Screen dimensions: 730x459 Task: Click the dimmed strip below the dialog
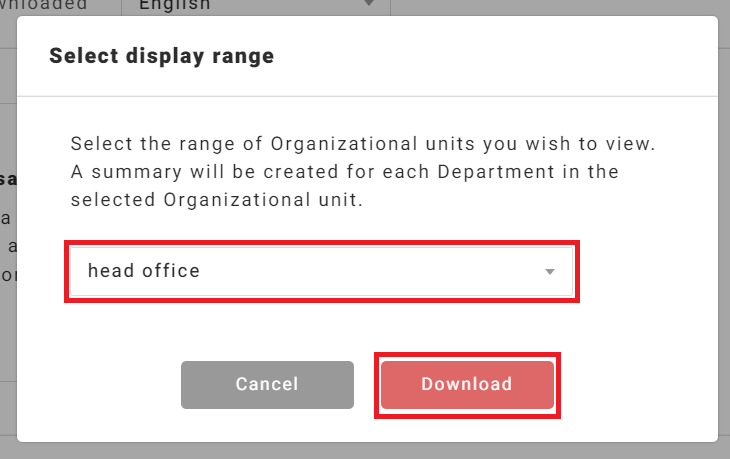(365, 451)
